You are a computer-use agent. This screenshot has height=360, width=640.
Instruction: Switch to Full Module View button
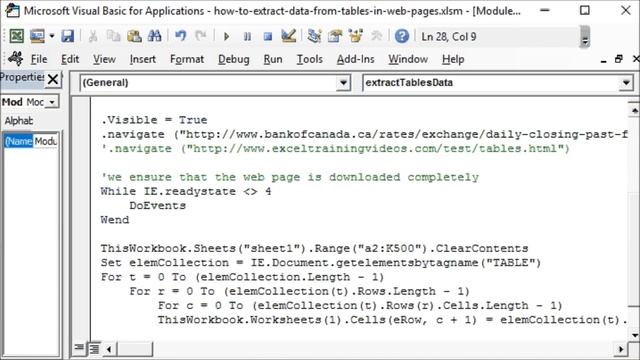(94, 348)
